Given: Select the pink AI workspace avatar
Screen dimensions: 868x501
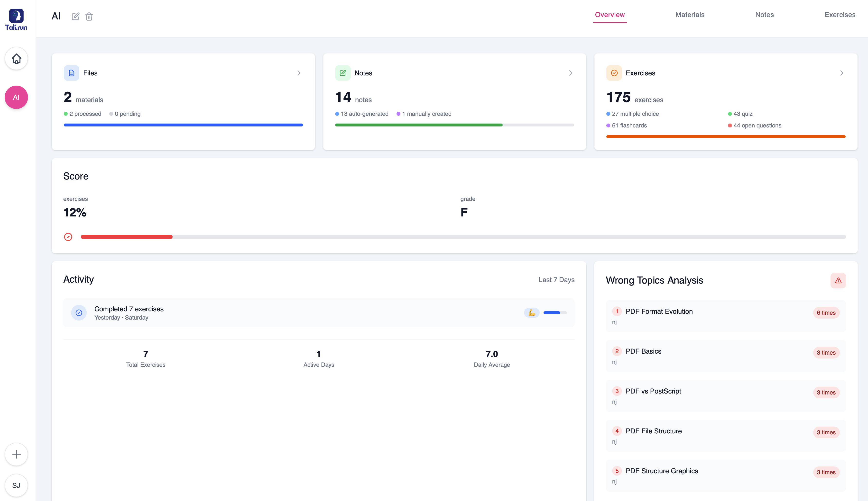Looking at the screenshot, I should coord(16,97).
